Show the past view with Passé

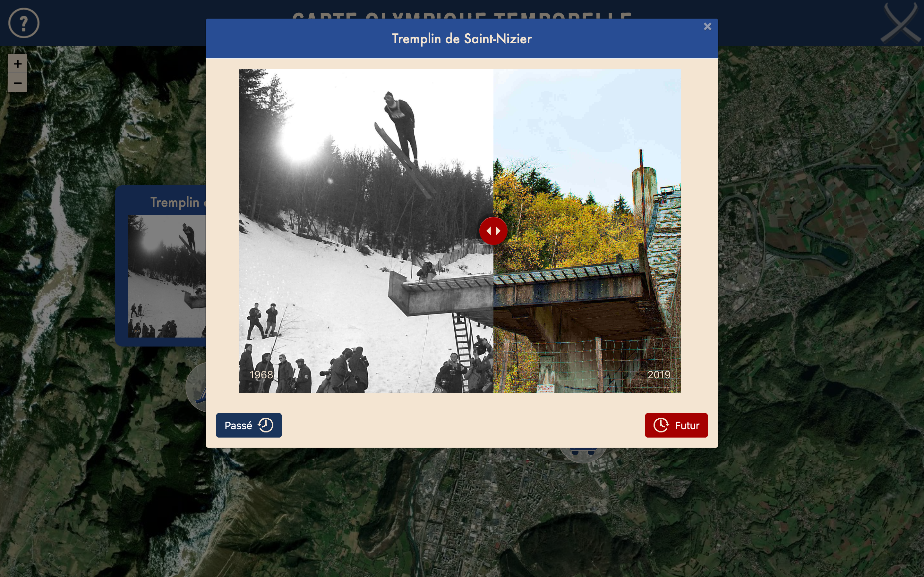click(249, 425)
